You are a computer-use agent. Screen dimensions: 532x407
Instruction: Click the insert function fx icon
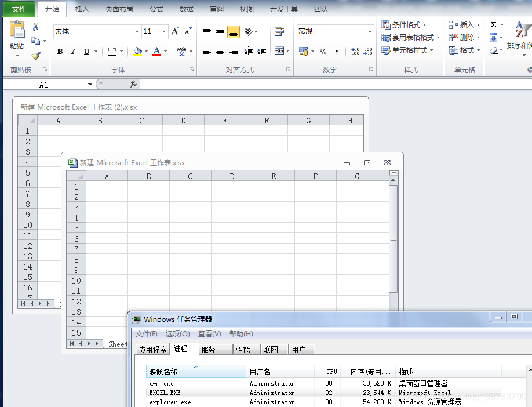pyautogui.click(x=133, y=84)
